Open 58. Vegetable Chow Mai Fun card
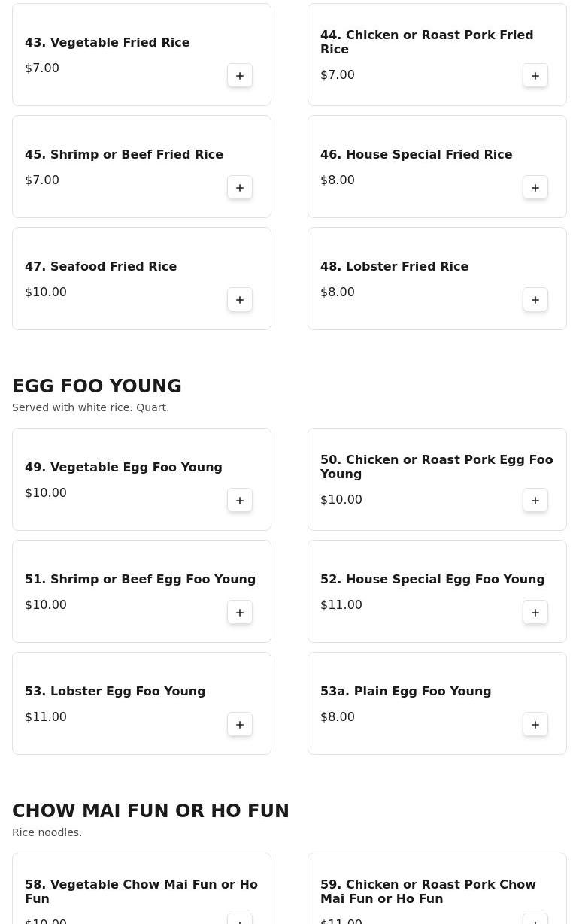 pyautogui.click(x=141, y=889)
